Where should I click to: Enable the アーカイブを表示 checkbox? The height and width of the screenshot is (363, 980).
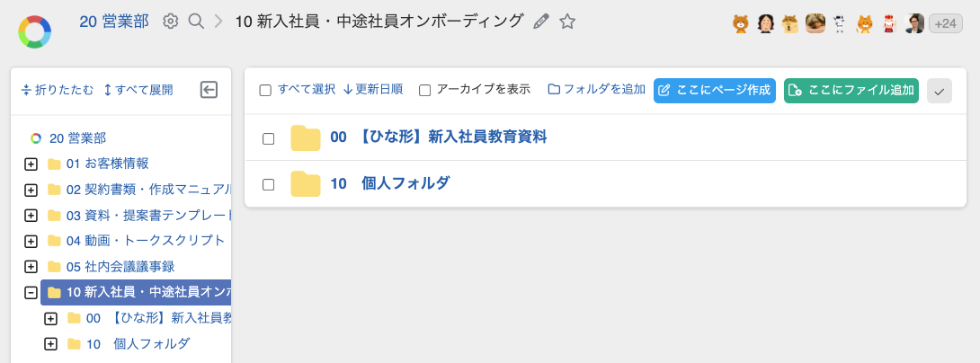point(425,90)
